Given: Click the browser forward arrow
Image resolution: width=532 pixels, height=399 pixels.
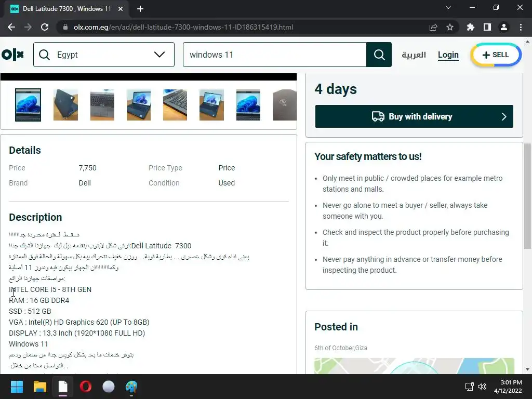Looking at the screenshot, I should (x=28, y=27).
